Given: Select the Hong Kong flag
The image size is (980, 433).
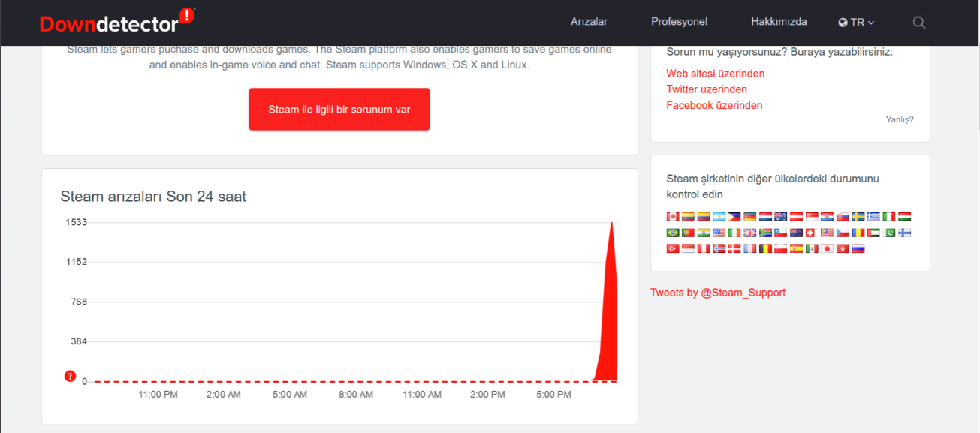Looking at the screenshot, I should point(843,248).
